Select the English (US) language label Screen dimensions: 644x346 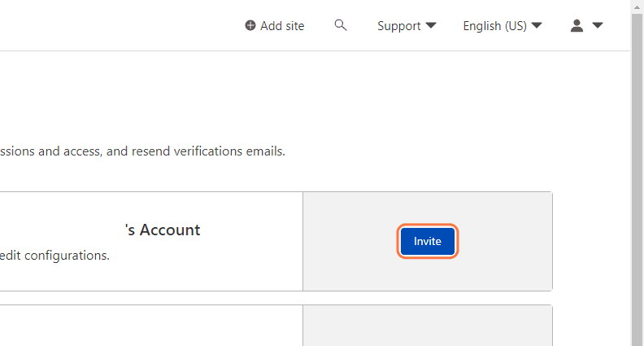point(494,26)
